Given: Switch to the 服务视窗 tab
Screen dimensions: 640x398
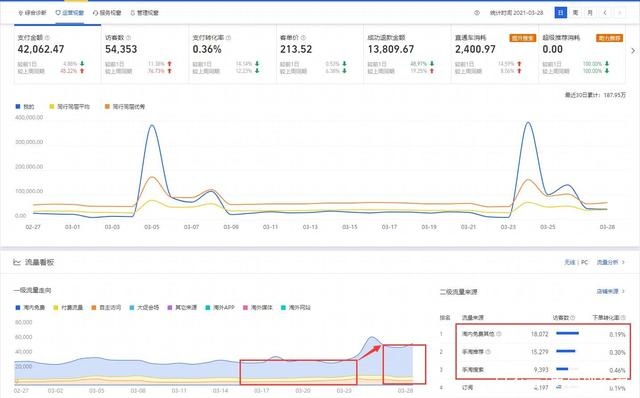Looking at the screenshot, I should pyautogui.click(x=107, y=13).
